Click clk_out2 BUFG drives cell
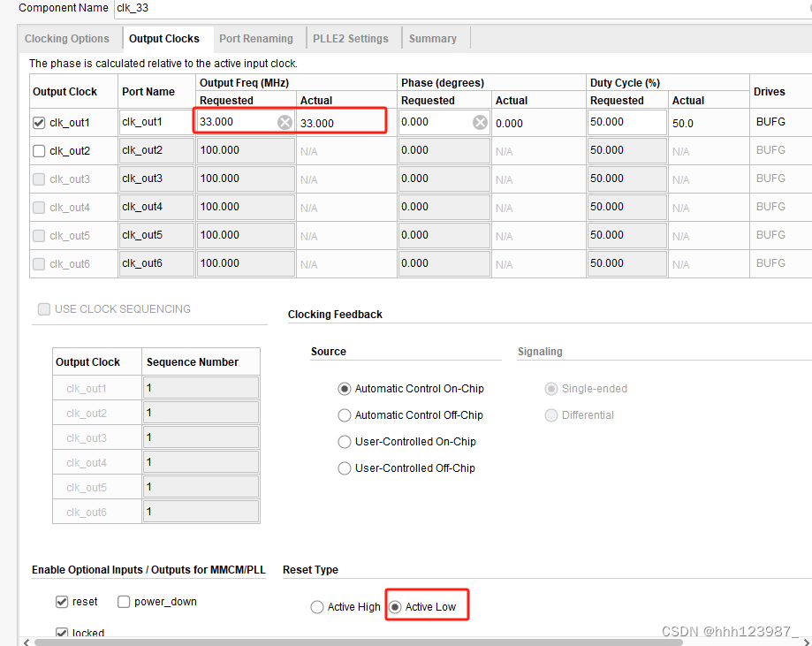This screenshot has height=646, width=812. [770, 150]
